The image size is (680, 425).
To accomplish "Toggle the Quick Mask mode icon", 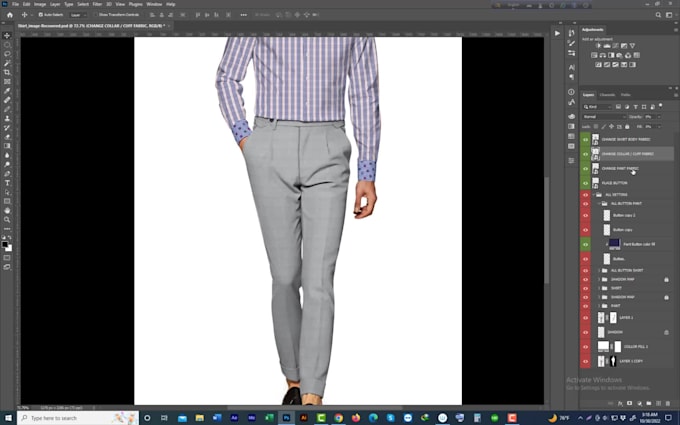I will point(7,258).
